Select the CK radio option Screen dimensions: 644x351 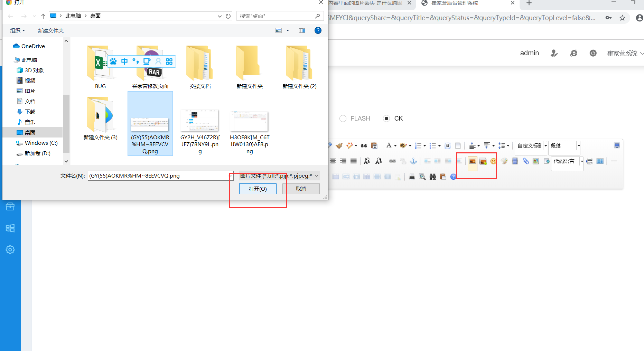[386, 118]
